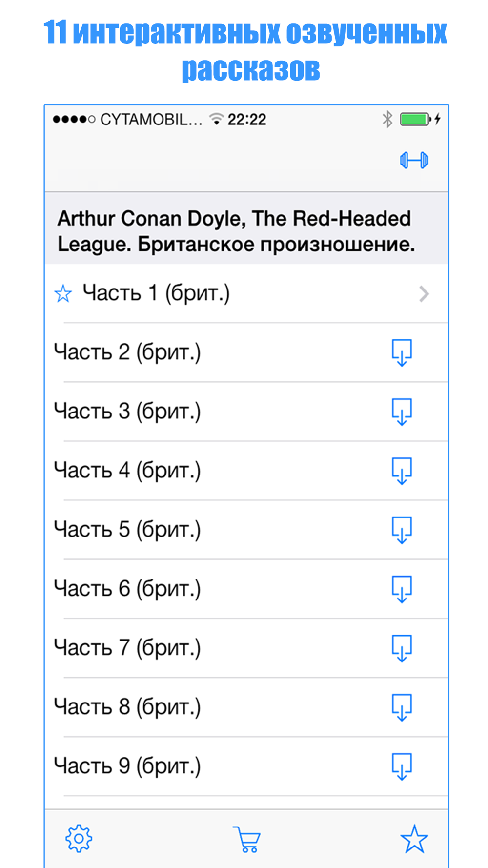
Task: Download Часть 7 (брит.)
Action: click(402, 648)
